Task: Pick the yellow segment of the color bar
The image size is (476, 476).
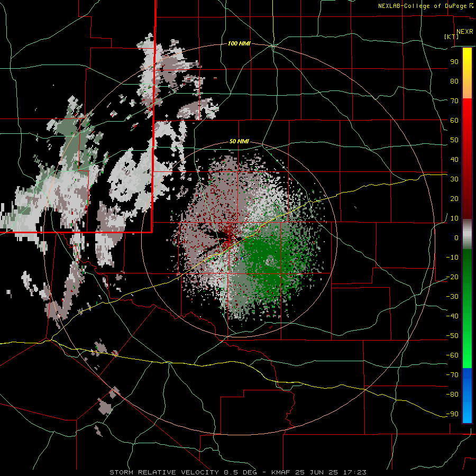Action: coord(467,62)
